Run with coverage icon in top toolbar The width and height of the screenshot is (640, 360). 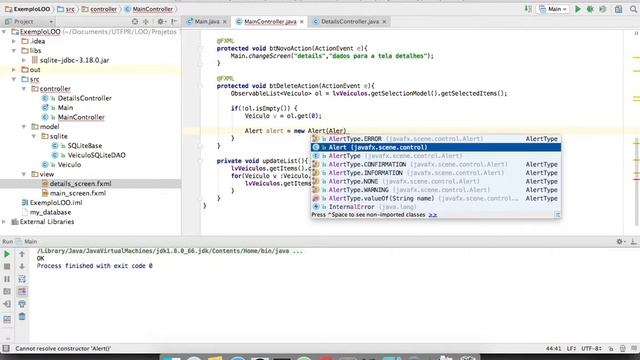602,9
